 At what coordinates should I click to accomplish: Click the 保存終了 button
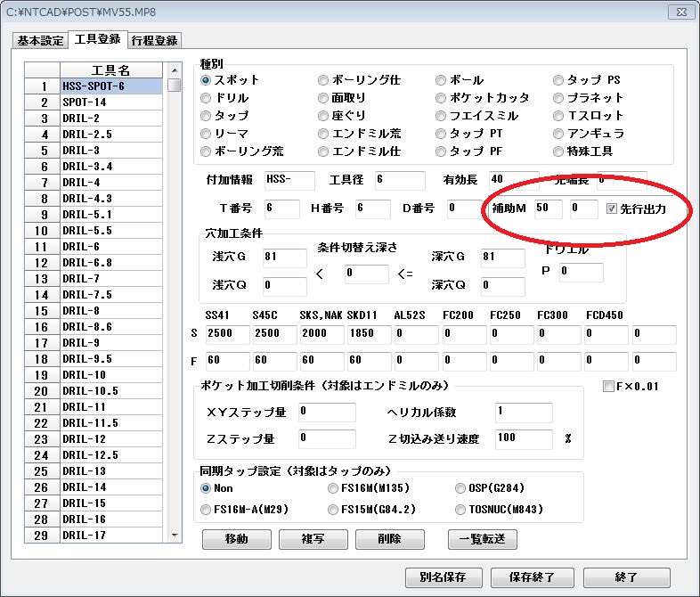[x=533, y=577]
